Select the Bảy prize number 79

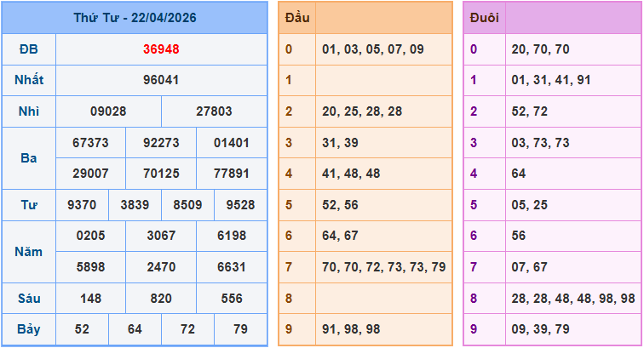click(240, 329)
